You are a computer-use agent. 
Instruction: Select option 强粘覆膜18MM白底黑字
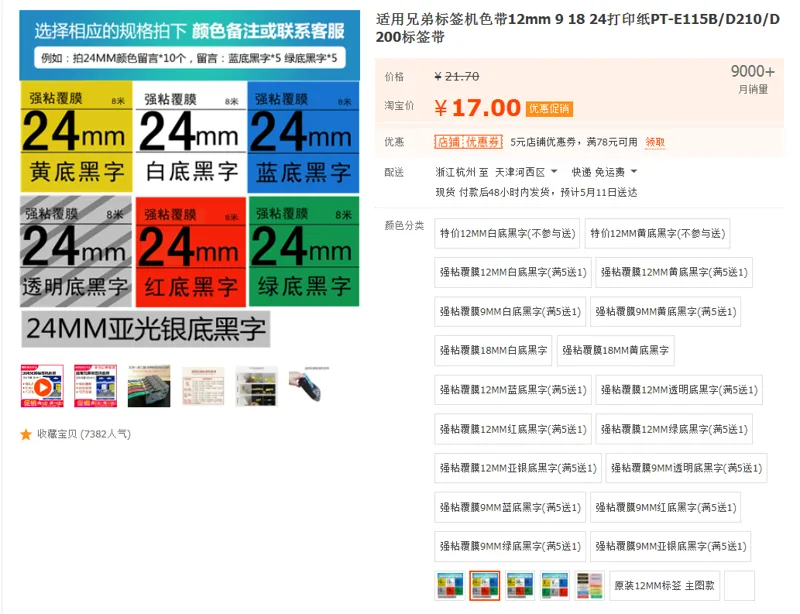point(493,351)
